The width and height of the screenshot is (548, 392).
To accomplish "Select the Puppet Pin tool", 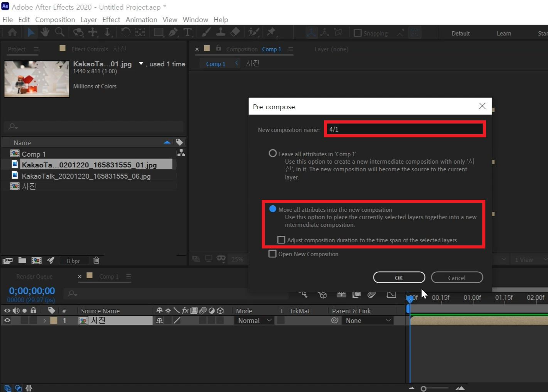I will coord(271,32).
